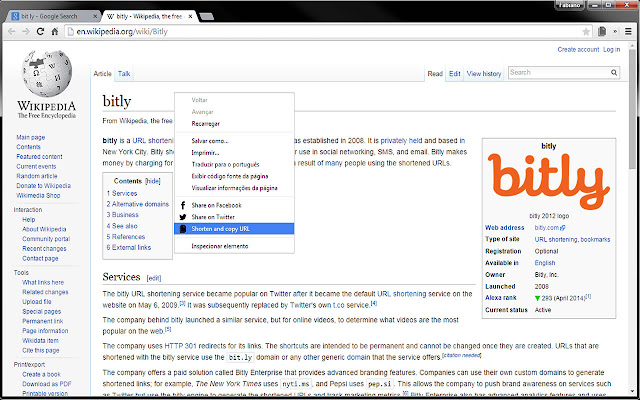Image resolution: width=640 pixels, height=400 pixels.
Task: Open the Chrome hamburger menu
Action: 628,31
